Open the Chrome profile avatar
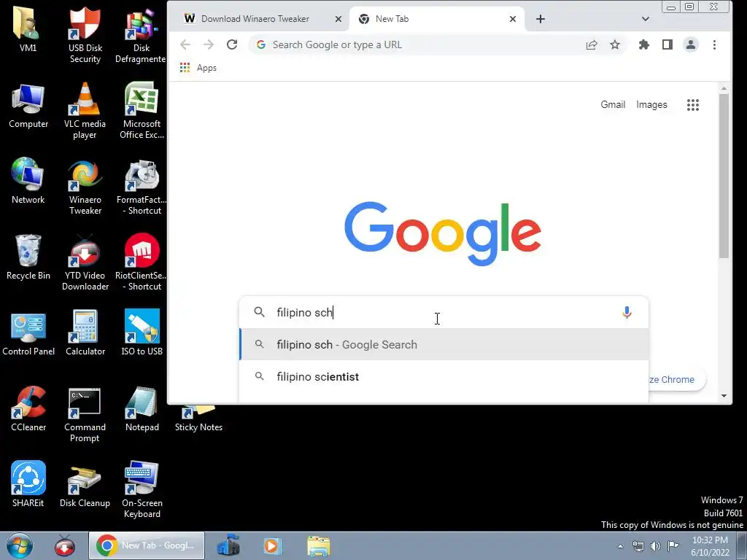The height and width of the screenshot is (560, 747). click(691, 44)
